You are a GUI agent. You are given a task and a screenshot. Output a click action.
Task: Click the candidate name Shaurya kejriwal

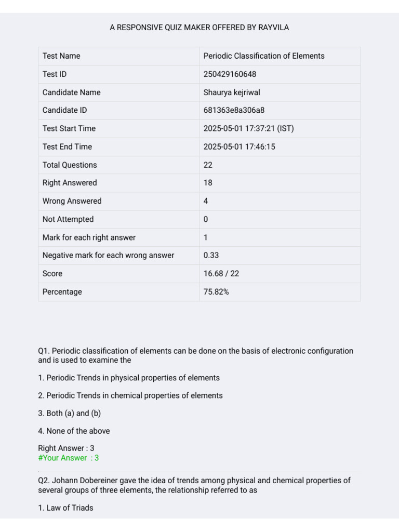click(232, 92)
